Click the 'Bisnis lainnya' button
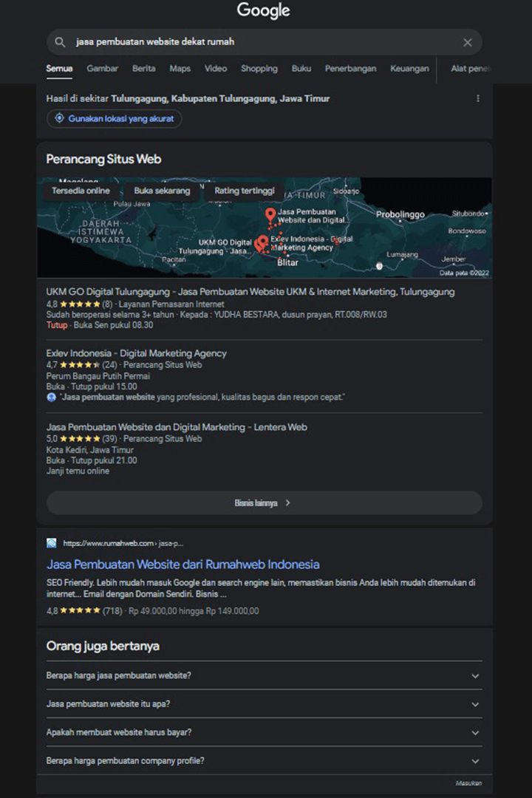Viewport: 532px width, 798px height. pos(264,502)
